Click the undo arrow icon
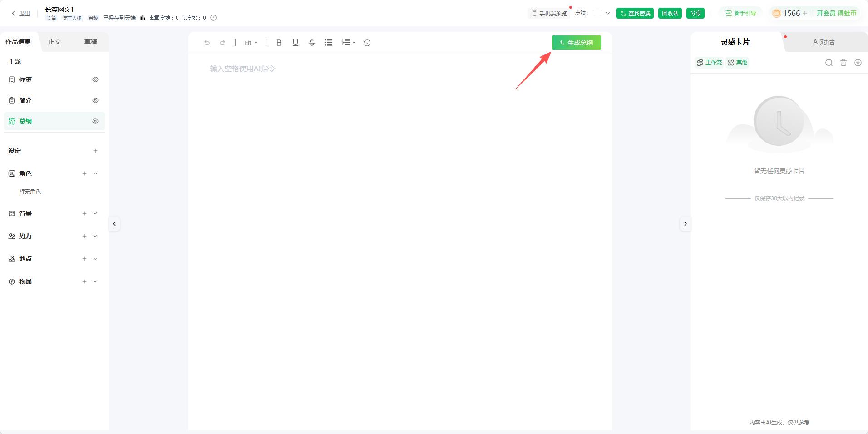Image resolution: width=868 pixels, height=434 pixels. [x=207, y=43]
